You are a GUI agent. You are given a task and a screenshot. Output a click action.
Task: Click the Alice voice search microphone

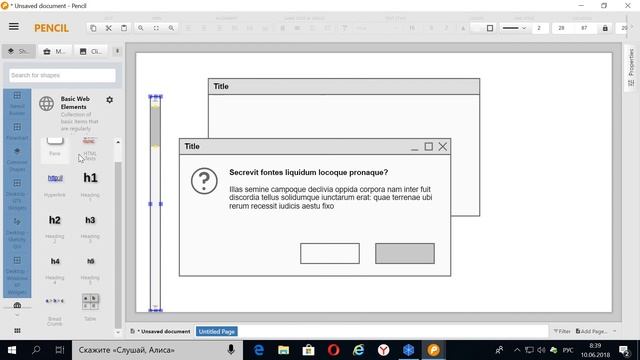pos(231,350)
